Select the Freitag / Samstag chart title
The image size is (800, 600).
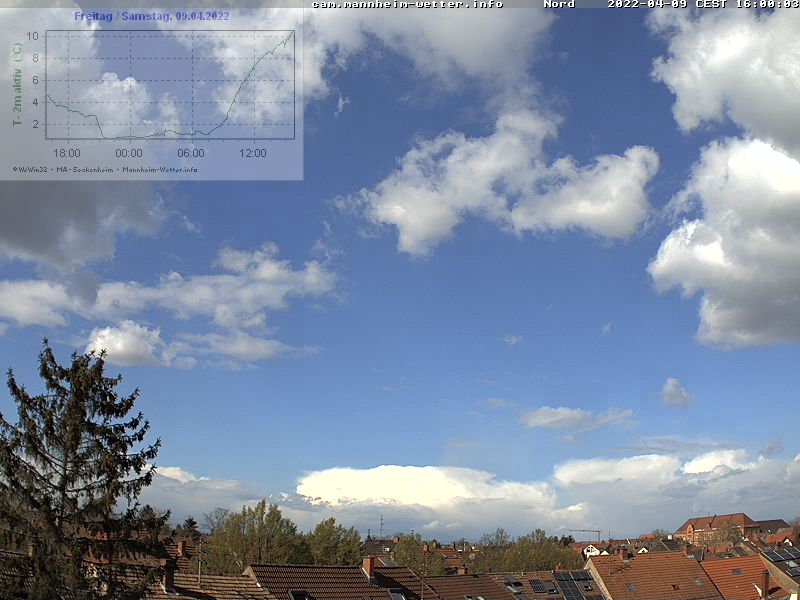tap(151, 16)
